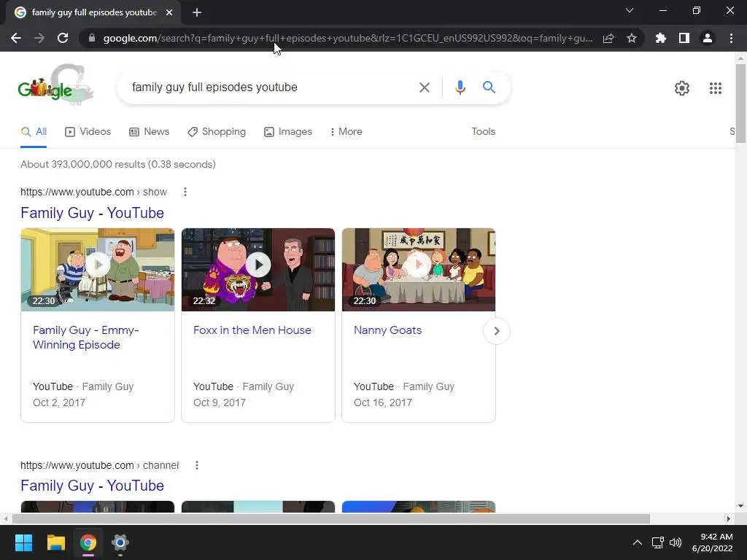Bookmark this page with the star
Image resolution: width=747 pixels, height=560 pixels.
pos(632,38)
